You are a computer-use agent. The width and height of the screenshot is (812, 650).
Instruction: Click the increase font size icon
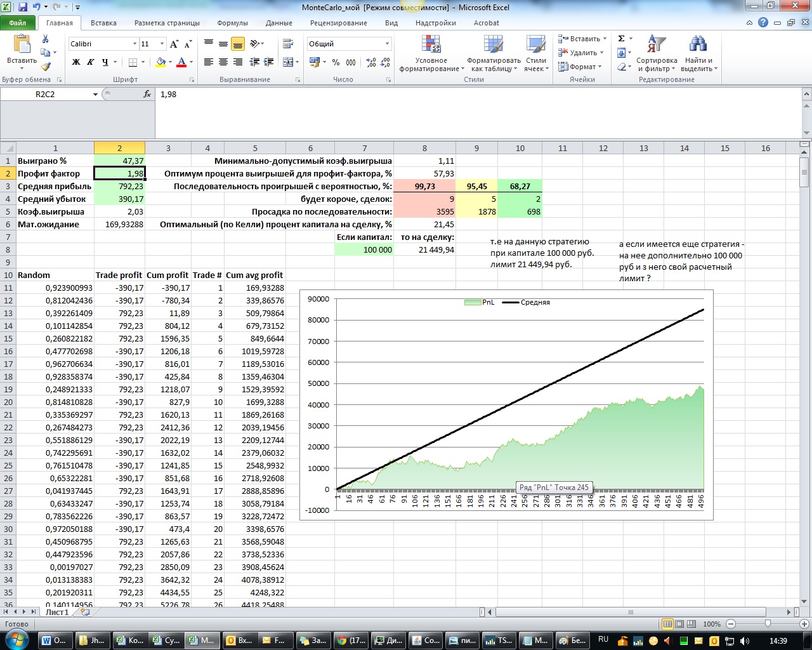click(x=175, y=44)
